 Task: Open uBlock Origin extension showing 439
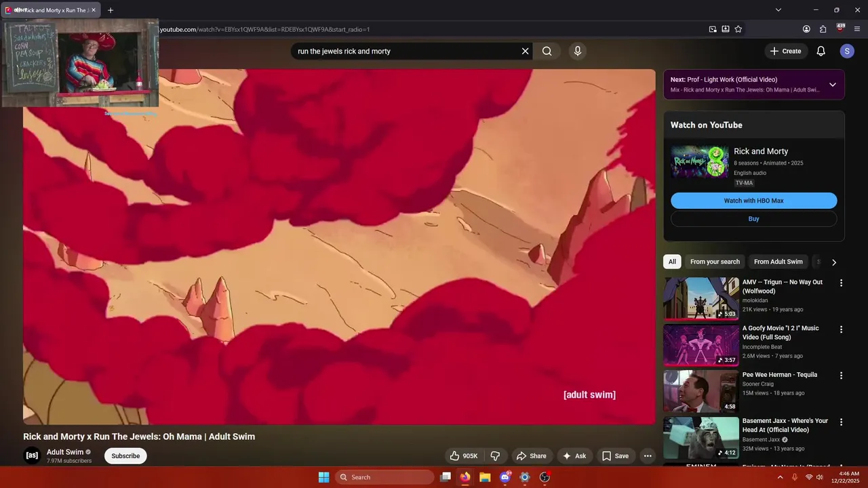(x=840, y=28)
